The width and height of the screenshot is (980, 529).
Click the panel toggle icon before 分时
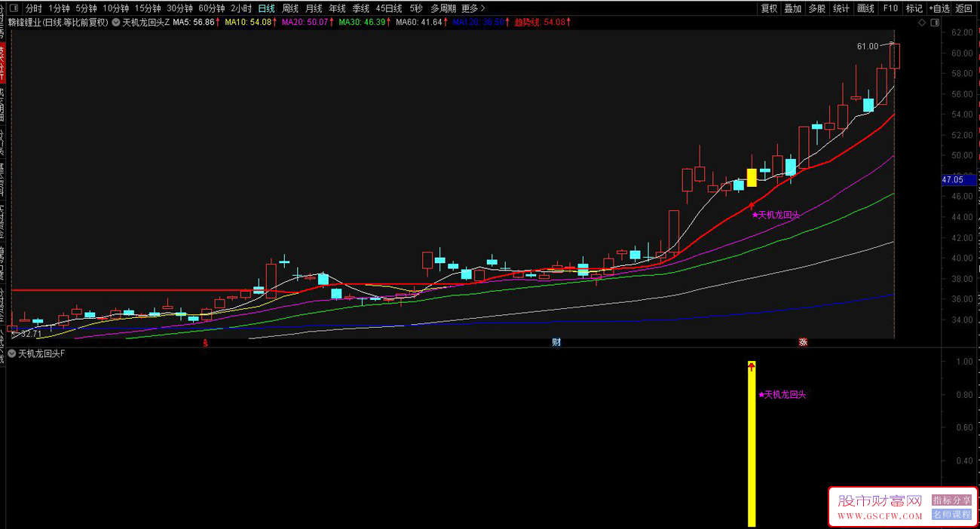(13, 8)
